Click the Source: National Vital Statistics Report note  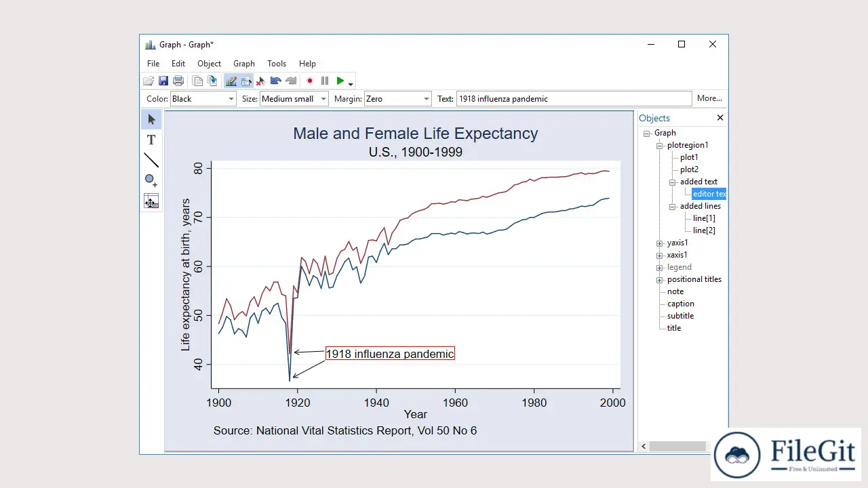click(345, 430)
